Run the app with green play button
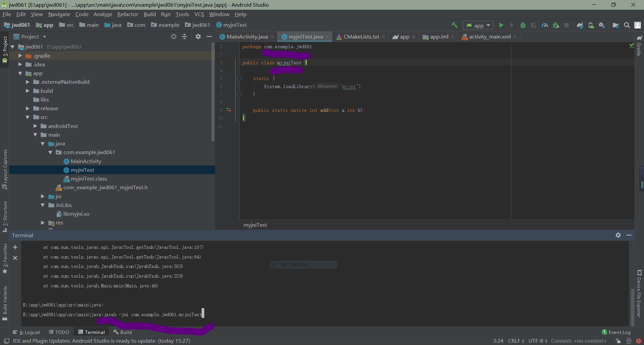Viewport: 644px width, 345px height. 501,25
